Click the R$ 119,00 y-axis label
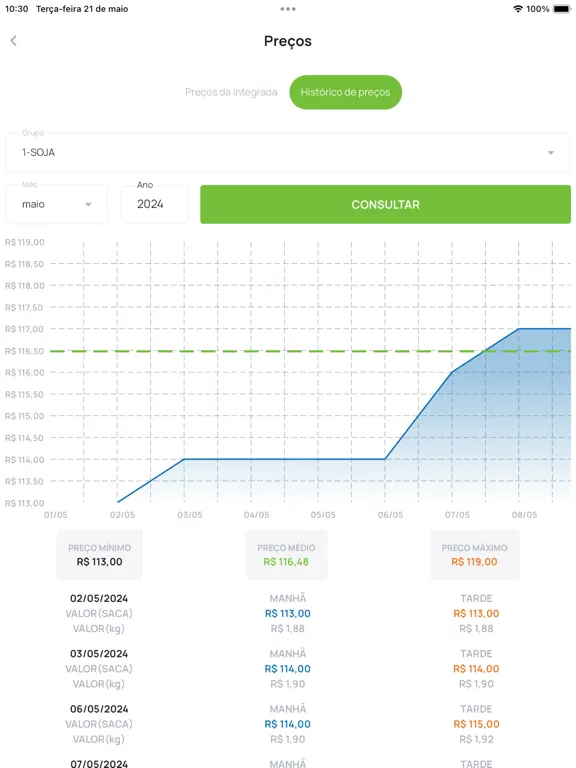The image size is (576, 768). (24, 242)
